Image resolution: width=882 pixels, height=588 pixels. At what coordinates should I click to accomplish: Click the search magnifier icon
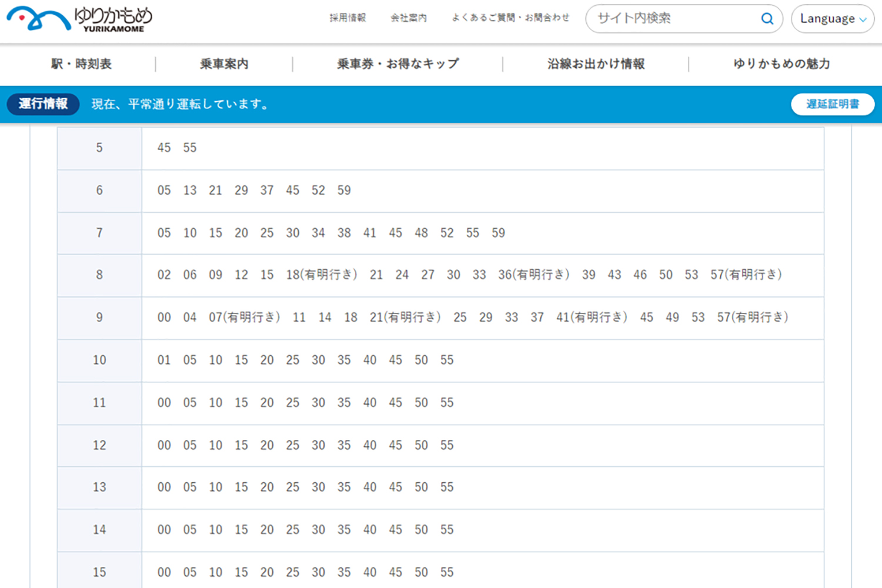767,18
